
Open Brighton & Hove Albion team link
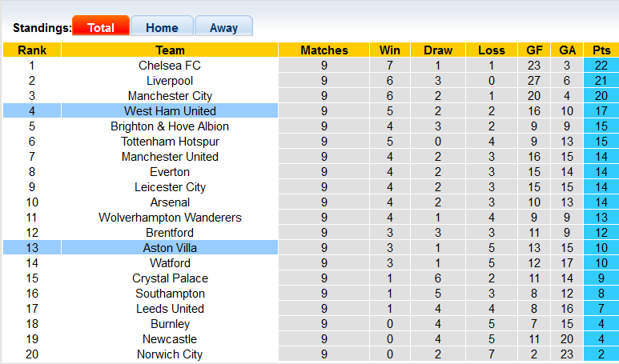click(x=170, y=126)
